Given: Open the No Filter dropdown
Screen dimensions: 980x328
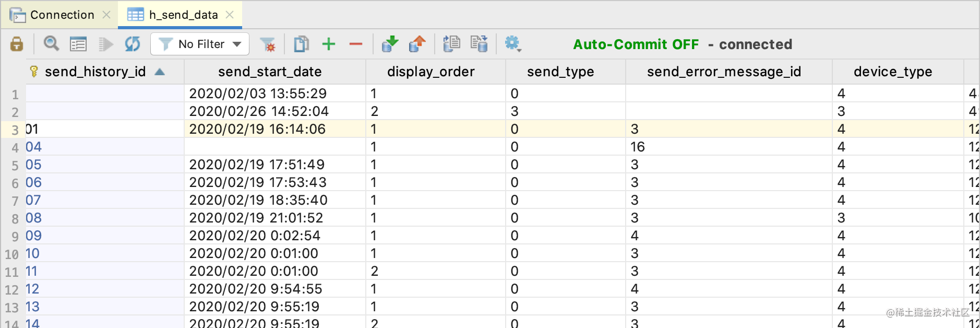Looking at the screenshot, I should (200, 44).
